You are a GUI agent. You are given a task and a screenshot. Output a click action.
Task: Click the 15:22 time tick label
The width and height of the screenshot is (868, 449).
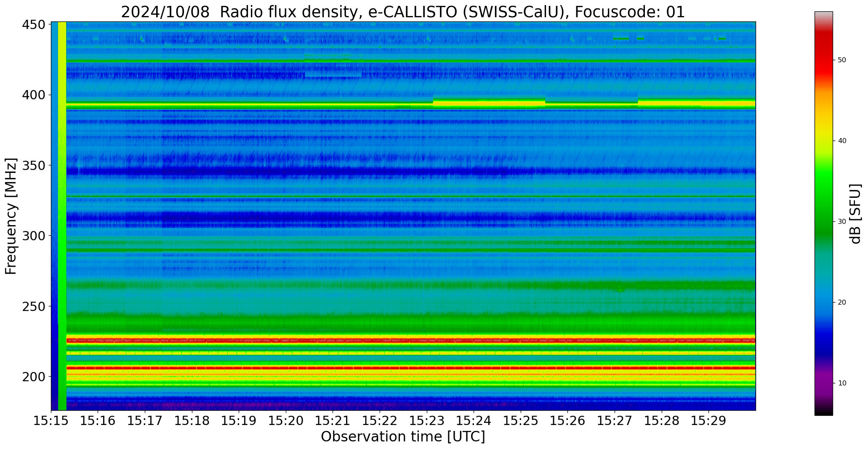pyautogui.click(x=380, y=421)
